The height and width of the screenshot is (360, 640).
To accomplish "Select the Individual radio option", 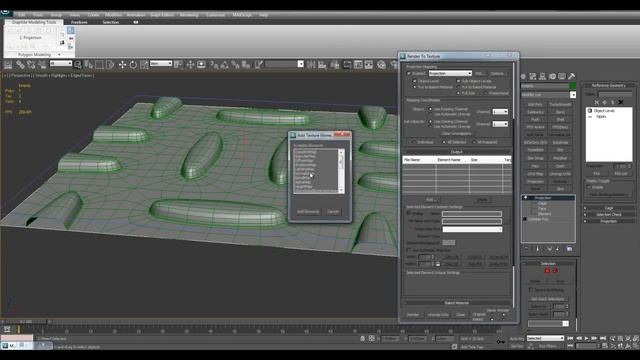I will point(414,142).
